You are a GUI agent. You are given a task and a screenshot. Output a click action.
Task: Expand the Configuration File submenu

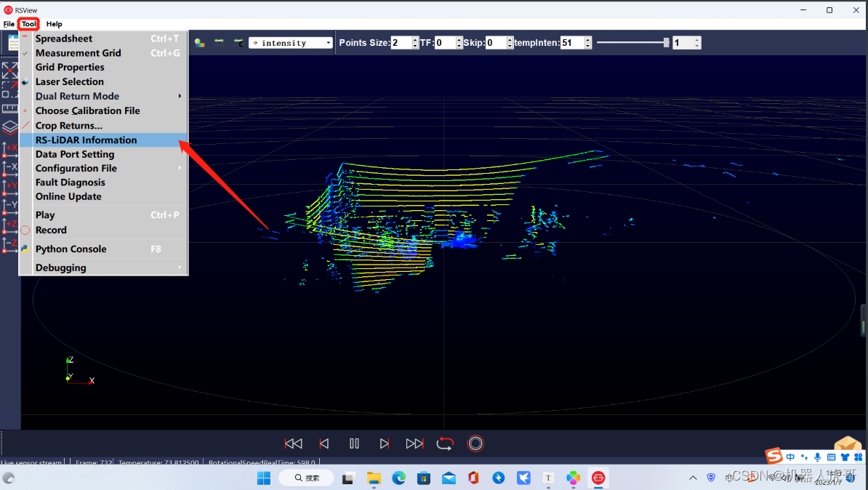tap(103, 169)
